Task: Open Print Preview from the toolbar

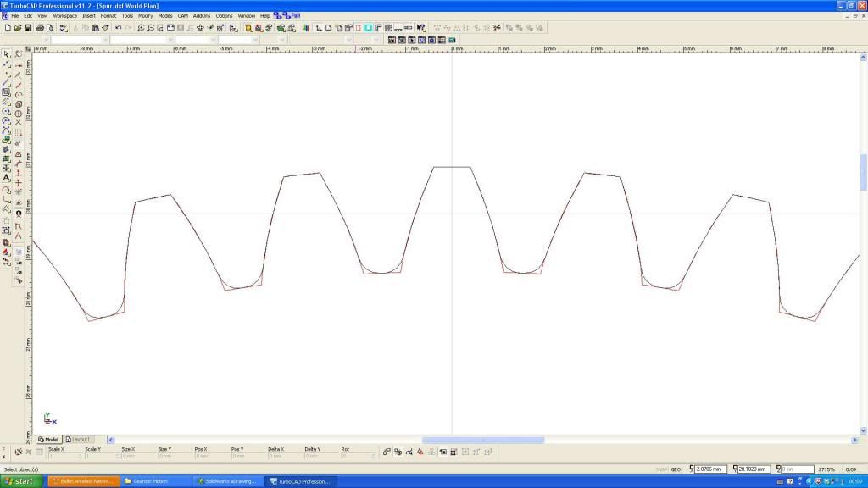Action: click(50, 28)
